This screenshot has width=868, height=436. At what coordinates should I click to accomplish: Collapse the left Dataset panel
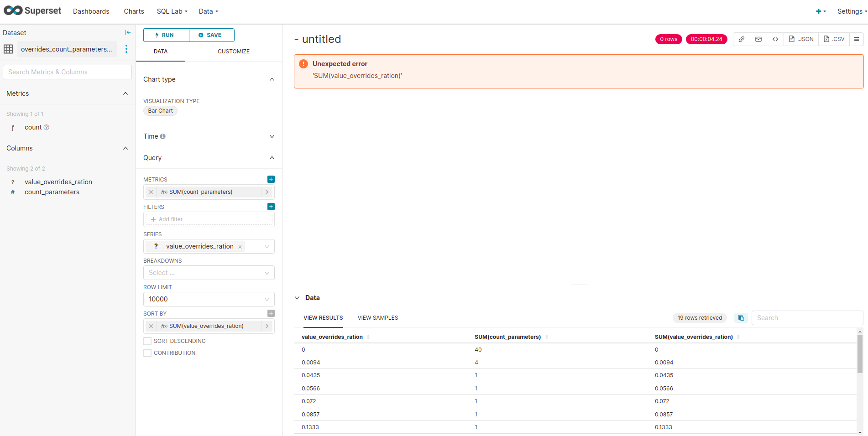[128, 32]
